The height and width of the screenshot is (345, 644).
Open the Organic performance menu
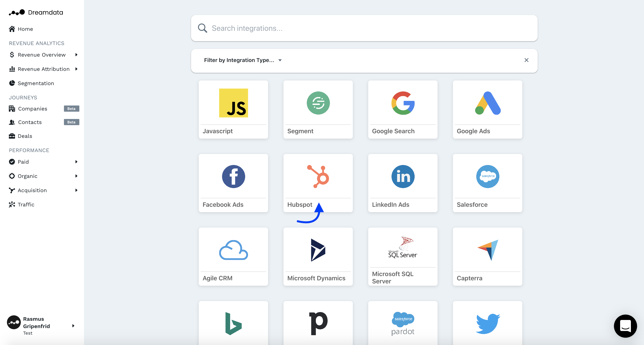[x=28, y=176]
